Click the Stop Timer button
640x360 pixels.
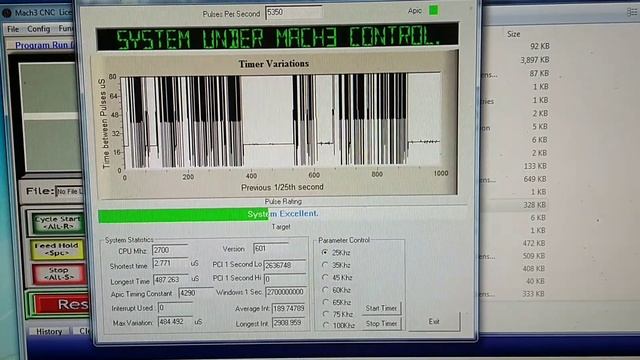(x=381, y=324)
